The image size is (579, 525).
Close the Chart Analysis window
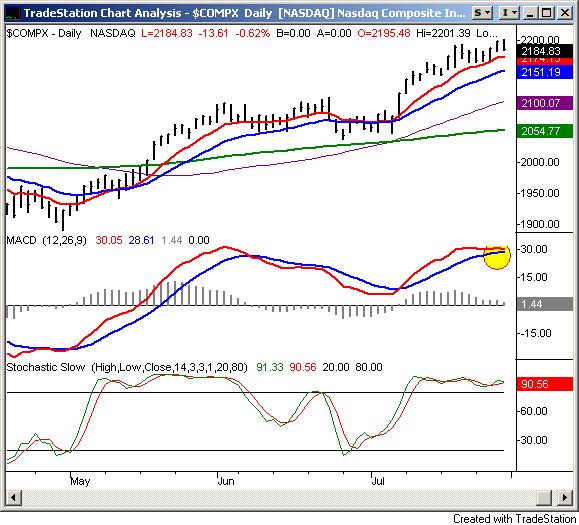(x=565, y=13)
